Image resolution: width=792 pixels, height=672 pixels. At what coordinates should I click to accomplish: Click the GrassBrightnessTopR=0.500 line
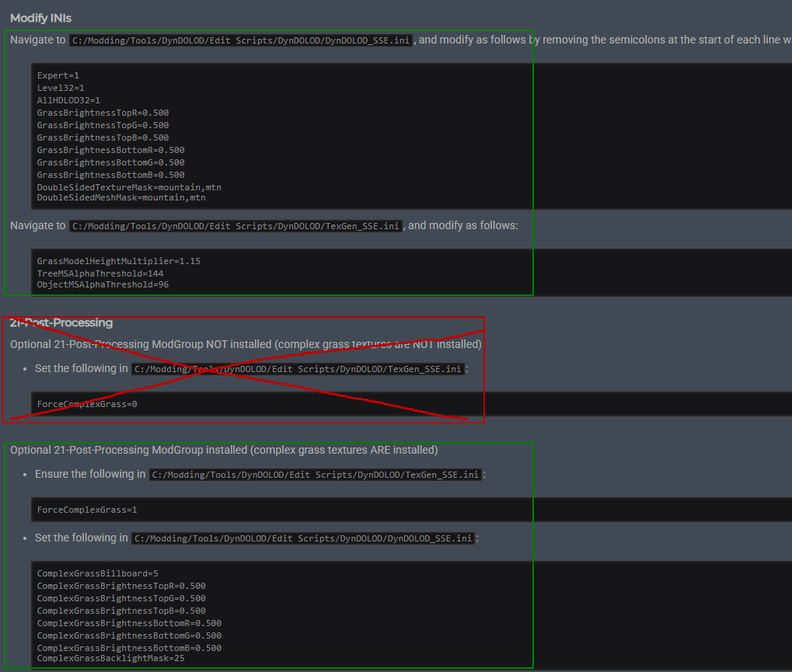click(x=103, y=113)
